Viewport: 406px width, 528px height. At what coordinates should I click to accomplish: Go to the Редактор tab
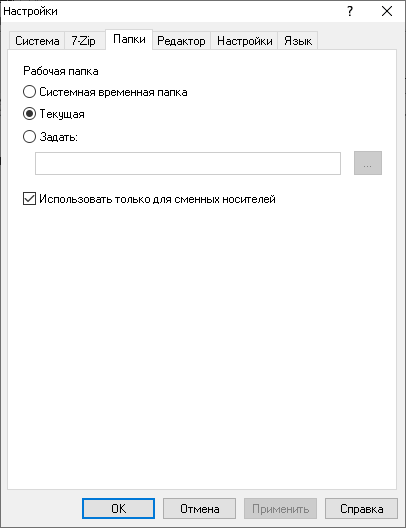click(x=181, y=41)
